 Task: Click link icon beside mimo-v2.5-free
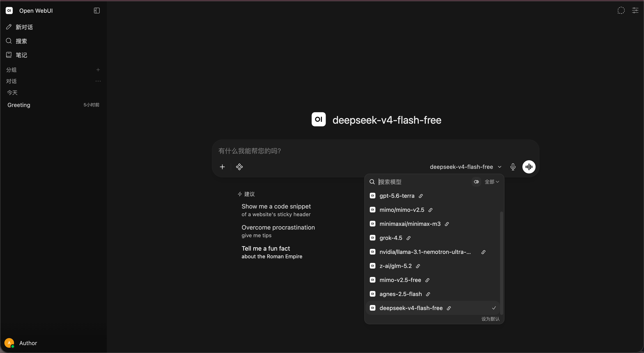[x=427, y=280]
